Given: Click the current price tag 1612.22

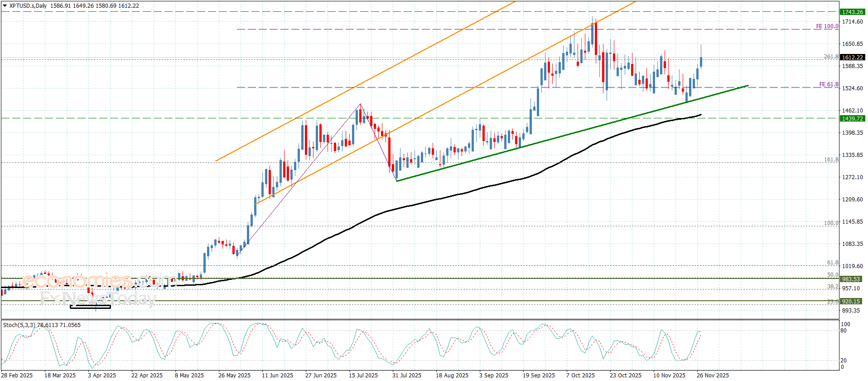Looking at the screenshot, I should coord(852,58).
